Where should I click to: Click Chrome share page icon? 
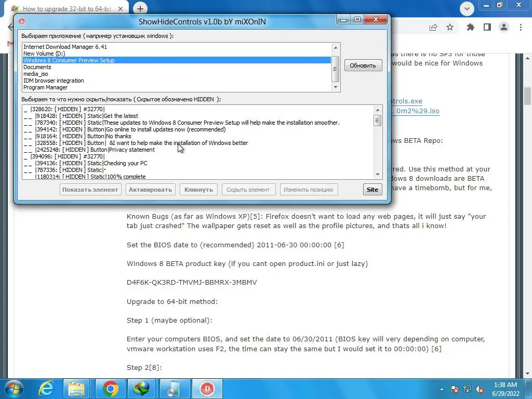(433, 27)
